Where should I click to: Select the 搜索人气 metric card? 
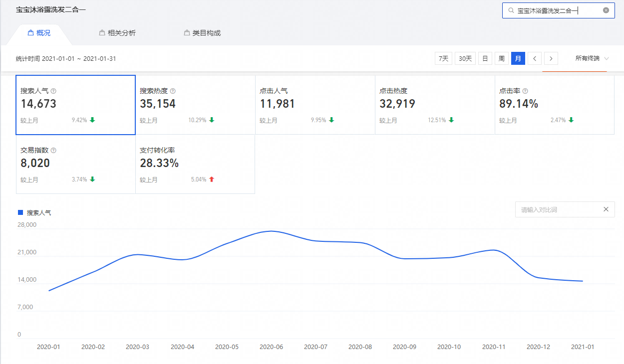(75, 105)
